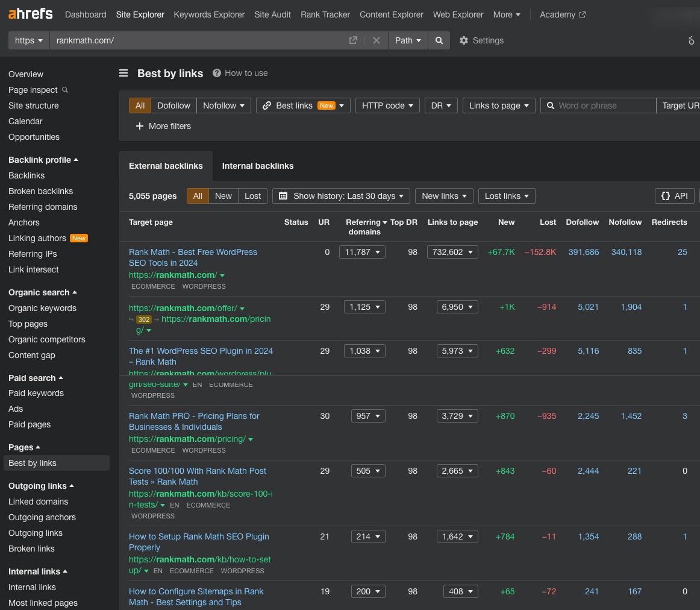
Task: Open dropdown arrow after rankmath.com/offer/ URL
Action: pos(242,309)
